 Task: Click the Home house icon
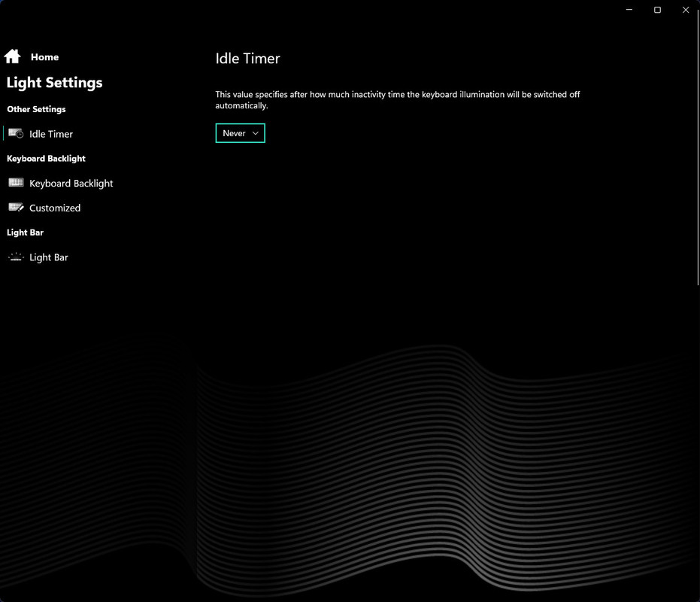[x=13, y=56]
